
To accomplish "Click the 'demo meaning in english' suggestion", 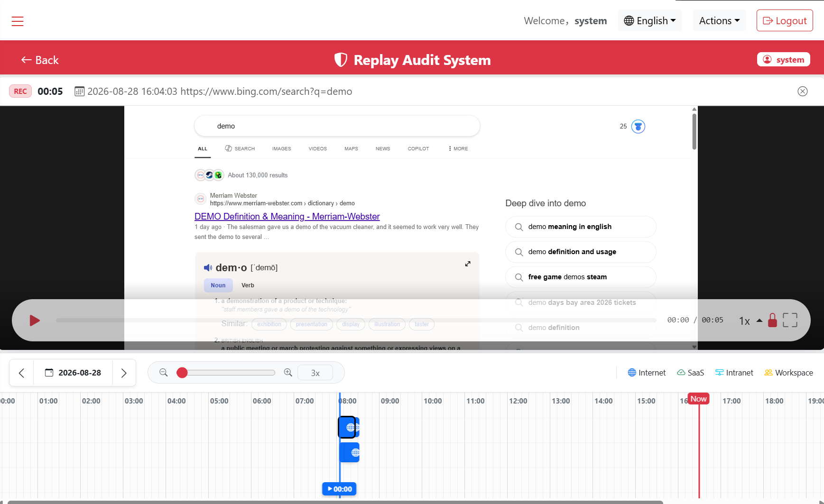I will click(x=581, y=227).
